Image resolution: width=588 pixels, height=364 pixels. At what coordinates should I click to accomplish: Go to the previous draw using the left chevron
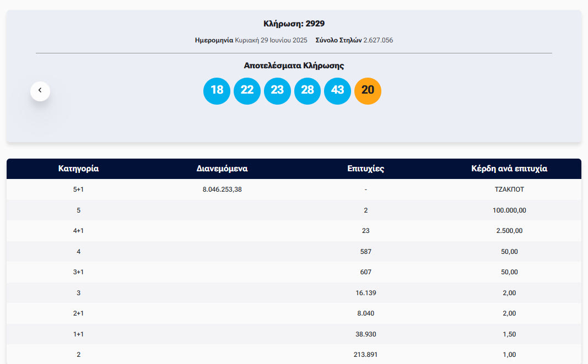click(40, 91)
